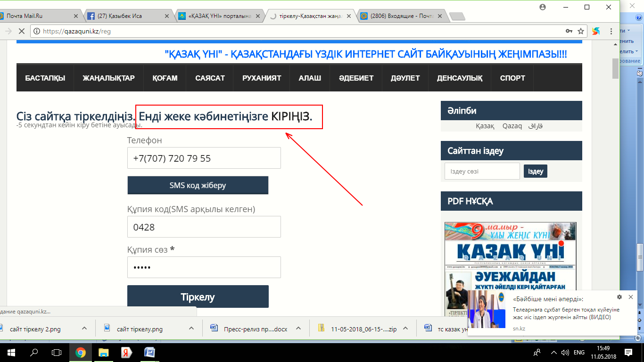Open the ДӘУЛЕТ section
The image size is (644, 362).
pos(405,78)
